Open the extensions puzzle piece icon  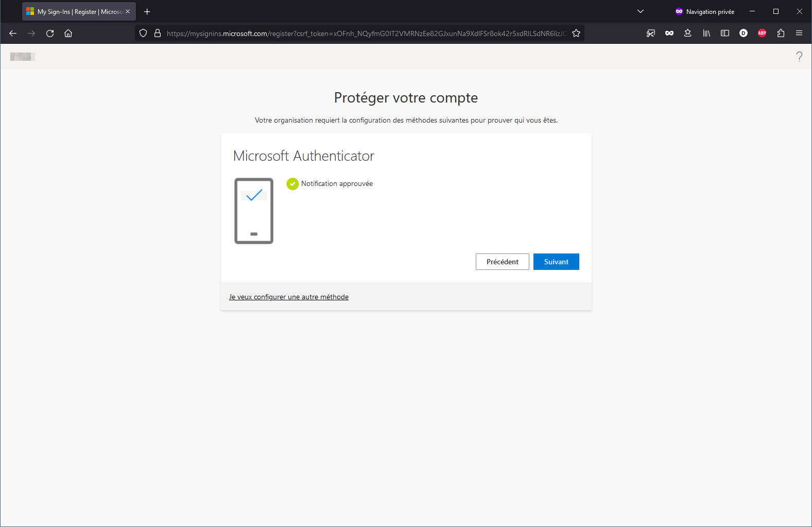coord(781,33)
